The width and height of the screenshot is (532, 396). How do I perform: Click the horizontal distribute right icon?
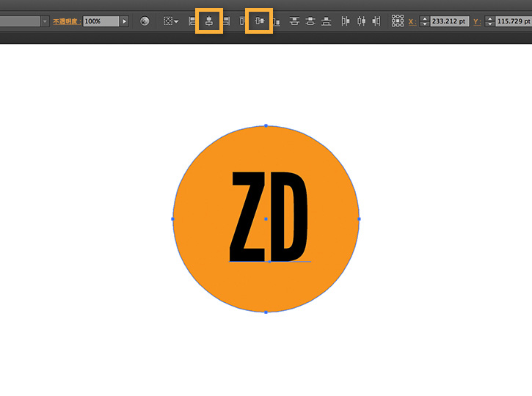click(x=376, y=21)
